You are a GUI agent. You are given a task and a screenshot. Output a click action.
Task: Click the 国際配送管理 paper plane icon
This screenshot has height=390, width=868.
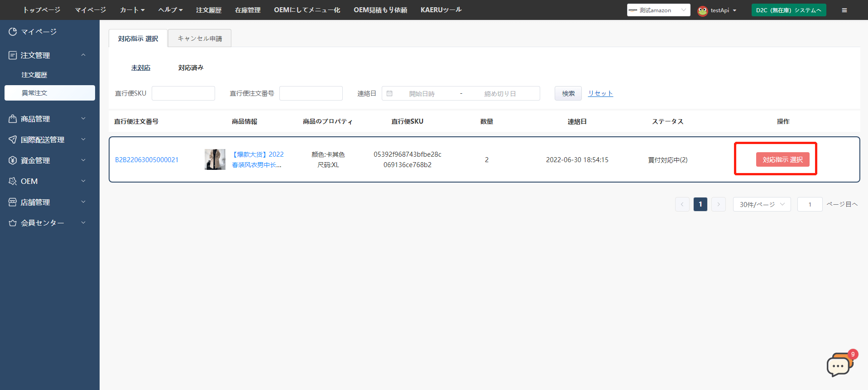coord(13,140)
